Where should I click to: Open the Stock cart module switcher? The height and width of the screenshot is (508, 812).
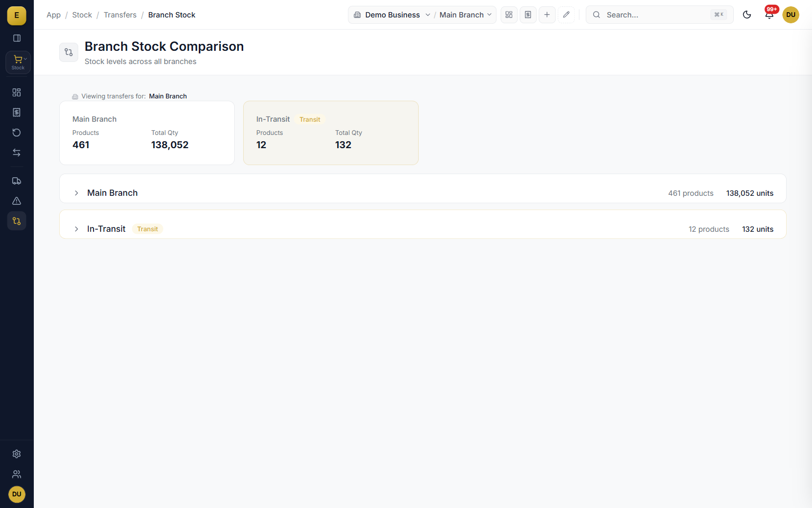18,62
